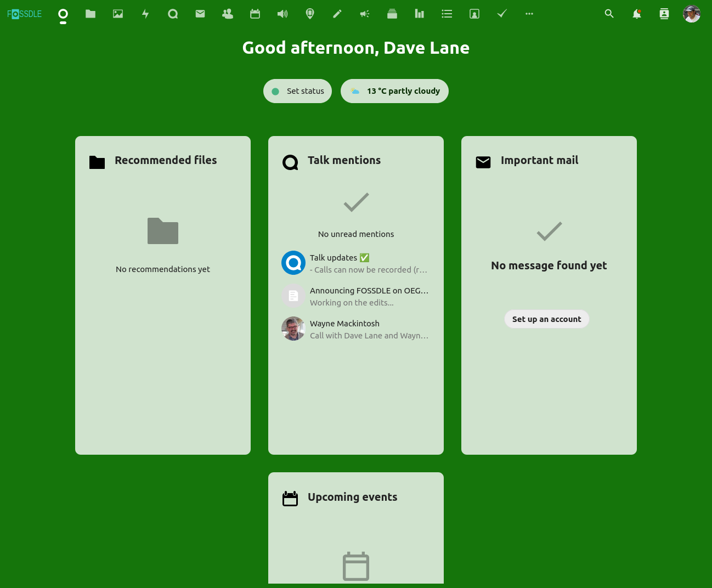This screenshot has width=712, height=588.
Task: Open the contacts menu icon beside the avatar
Action: (664, 14)
